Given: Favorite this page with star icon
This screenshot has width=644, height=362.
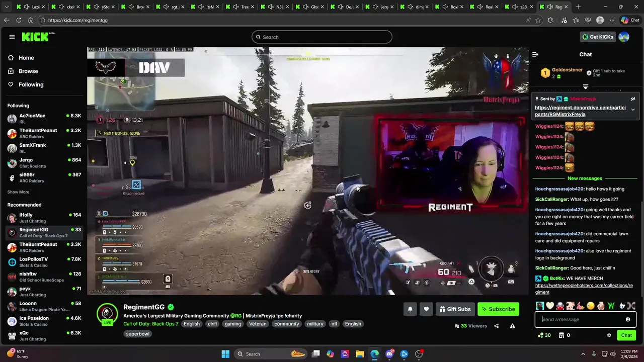Looking at the screenshot, I should pyautogui.click(x=538, y=20).
